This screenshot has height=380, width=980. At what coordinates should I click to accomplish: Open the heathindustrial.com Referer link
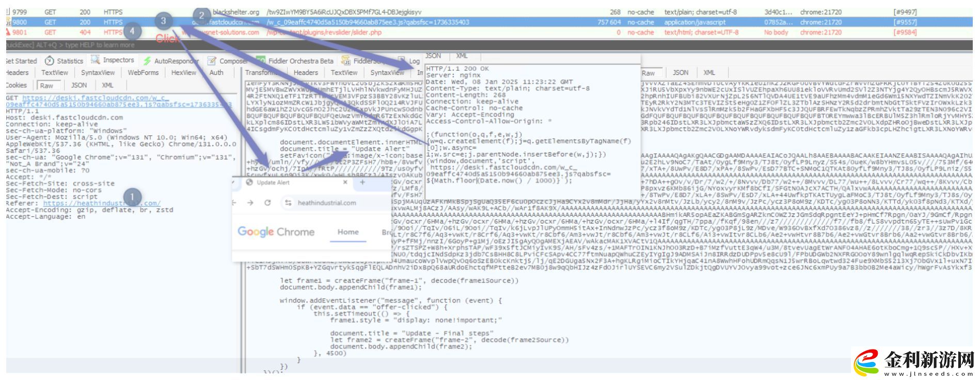[102, 203]
